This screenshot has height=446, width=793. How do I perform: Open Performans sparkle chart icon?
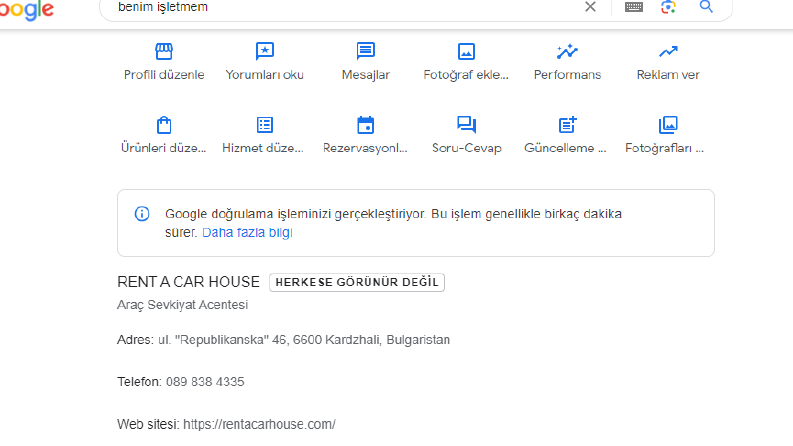pyautogui.click(x=567, y=51)
